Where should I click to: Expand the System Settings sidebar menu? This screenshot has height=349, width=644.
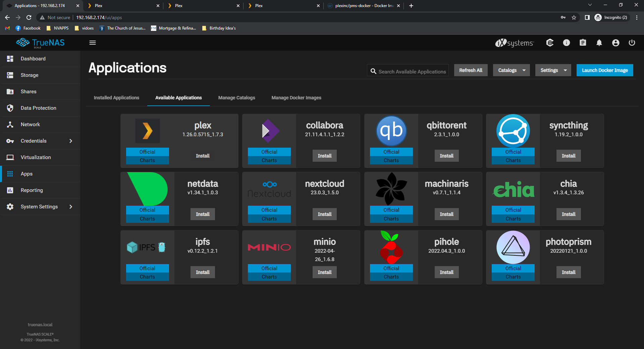40,207
